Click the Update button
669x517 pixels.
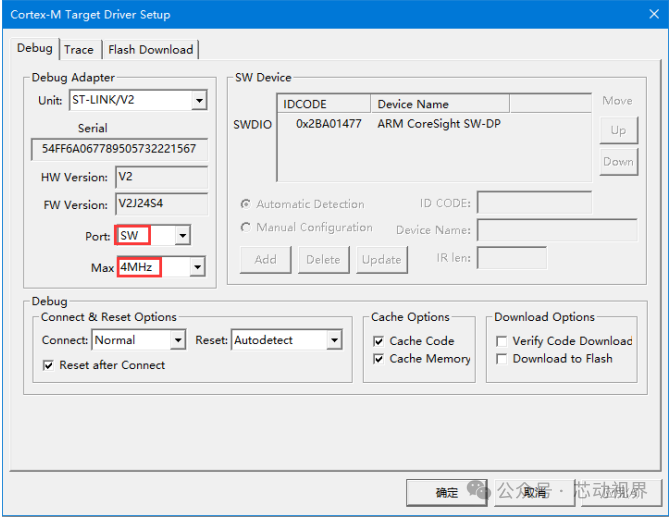[381, 259]
